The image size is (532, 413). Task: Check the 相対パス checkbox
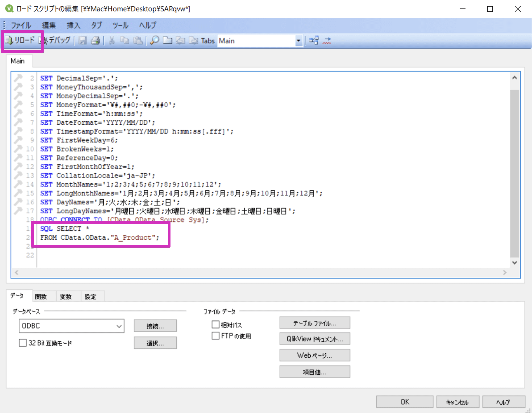click(215, 324)
